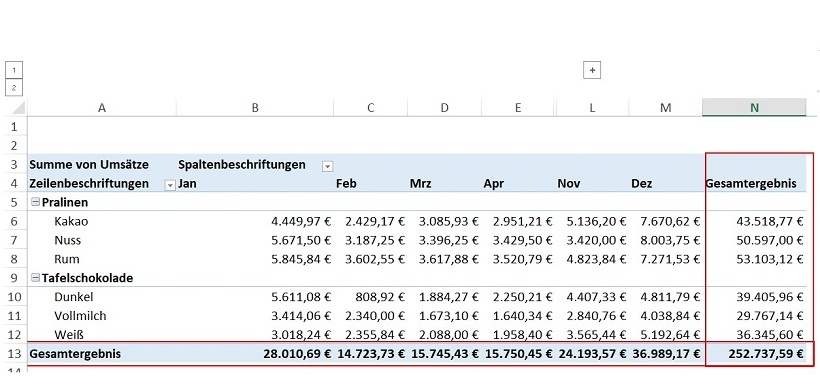Select column N header

point(754,108)
